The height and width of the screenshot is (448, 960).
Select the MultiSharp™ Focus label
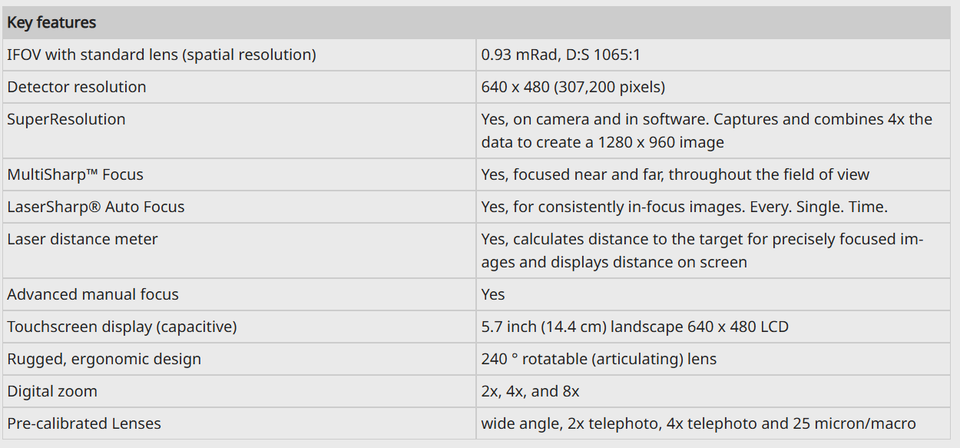(75, 175)
